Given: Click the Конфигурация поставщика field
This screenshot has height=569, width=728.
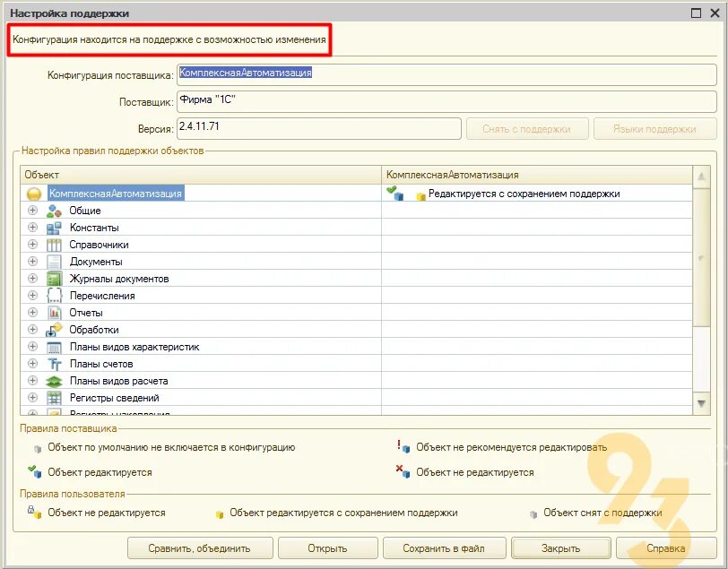Looking at the screenshot, I should point(446,74).
